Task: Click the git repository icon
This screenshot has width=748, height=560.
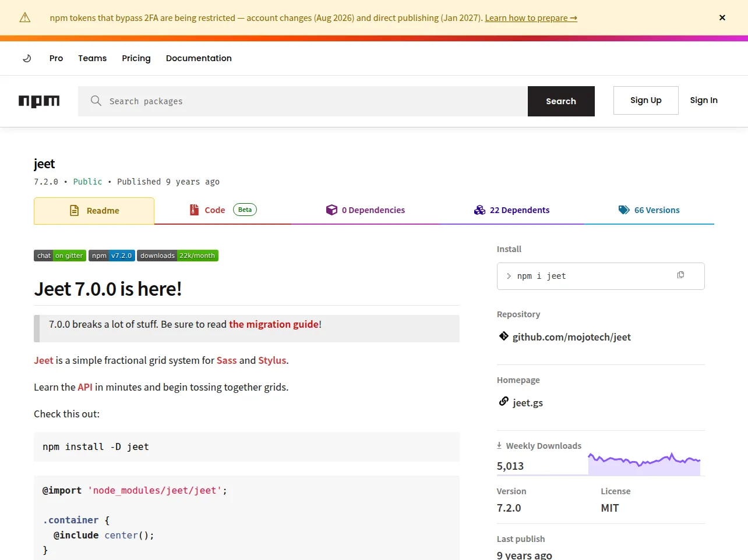Action: click(x=504, y=336)
